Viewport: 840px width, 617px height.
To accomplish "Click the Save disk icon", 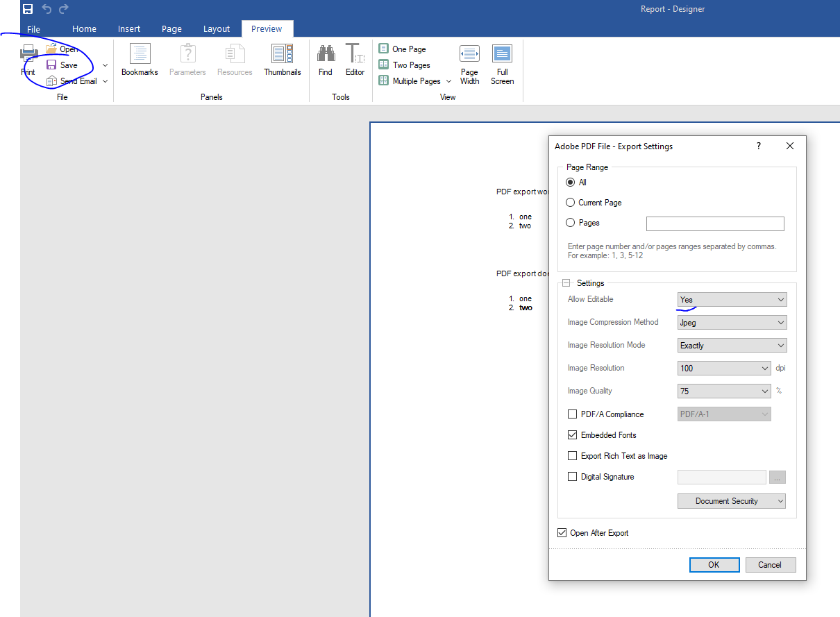I will point(52,65).
